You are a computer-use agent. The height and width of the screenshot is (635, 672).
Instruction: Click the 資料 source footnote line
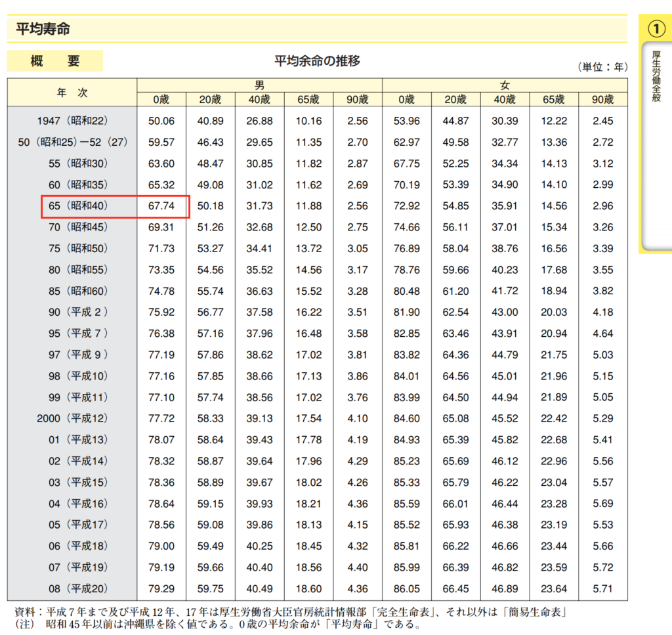click(x=290, y=611)
